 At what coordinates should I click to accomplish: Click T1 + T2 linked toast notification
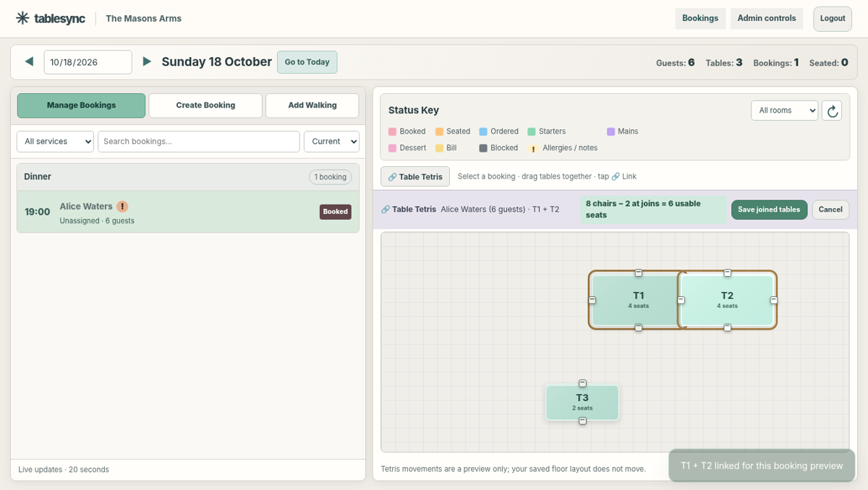coord(762,465)
